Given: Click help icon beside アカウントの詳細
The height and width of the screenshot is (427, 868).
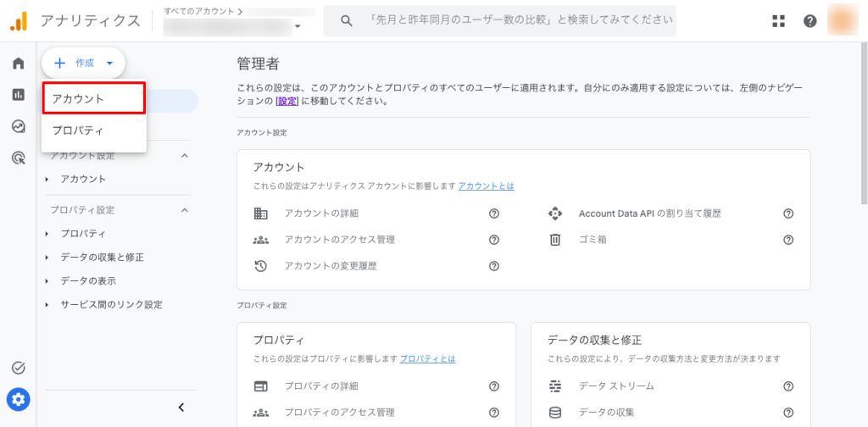Looking at the screenshot, I should (493, 213).
